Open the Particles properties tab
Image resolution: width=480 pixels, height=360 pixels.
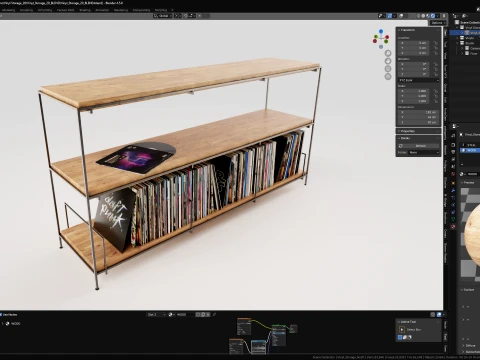[453, 198]
